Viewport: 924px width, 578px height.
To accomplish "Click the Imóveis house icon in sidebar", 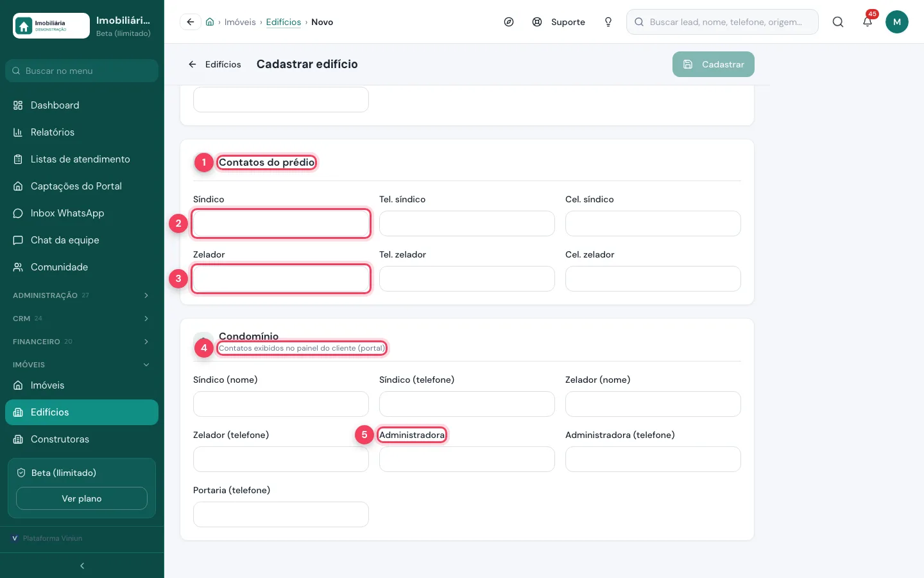I will pyautogui.click(x=18, y=385).
